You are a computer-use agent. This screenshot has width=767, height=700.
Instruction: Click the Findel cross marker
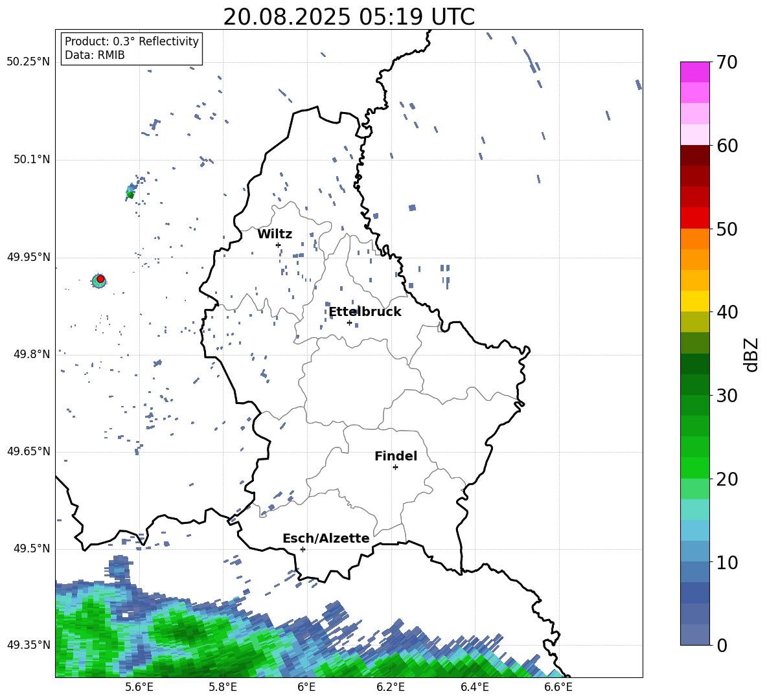coord(395,468)
